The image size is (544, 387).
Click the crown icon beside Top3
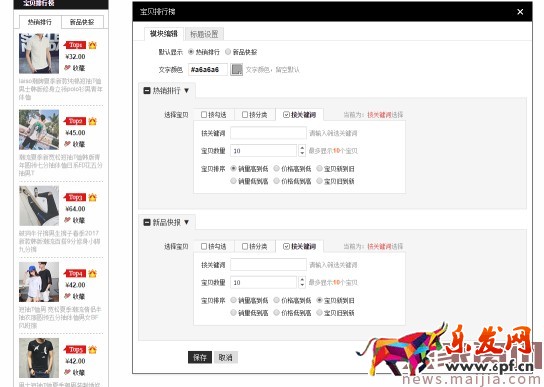pos(92,197)
